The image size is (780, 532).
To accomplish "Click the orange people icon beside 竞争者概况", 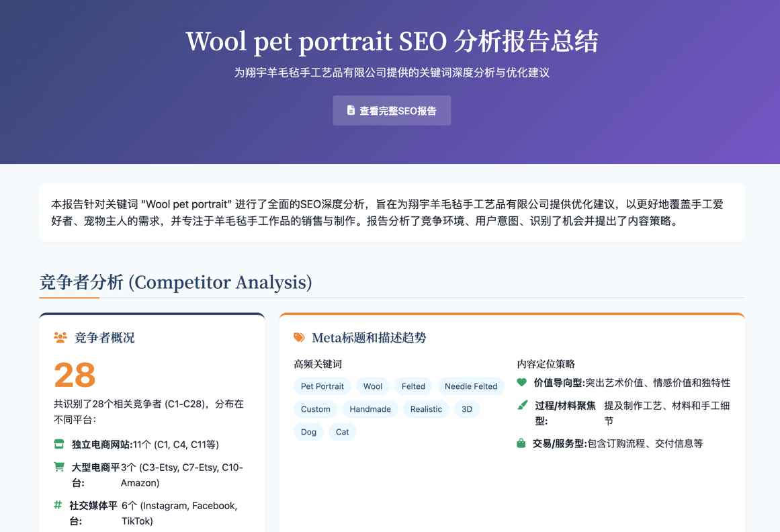I will (60, 337).
